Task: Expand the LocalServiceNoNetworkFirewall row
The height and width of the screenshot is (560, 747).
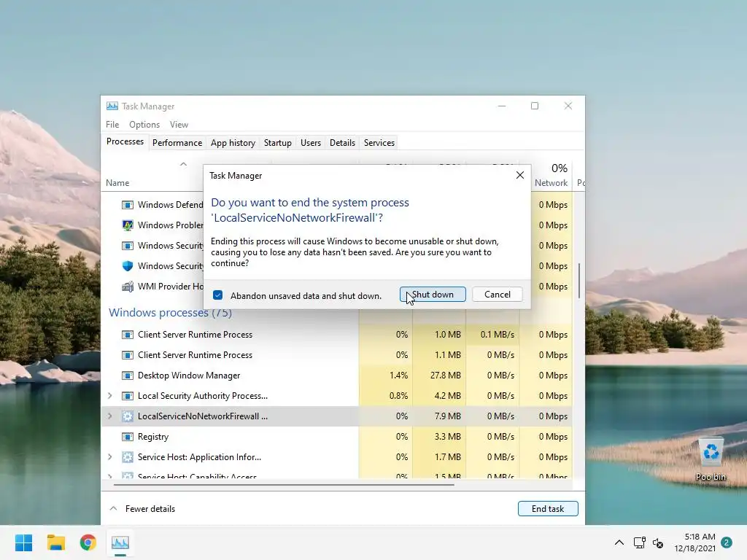Action: (110, 416)
